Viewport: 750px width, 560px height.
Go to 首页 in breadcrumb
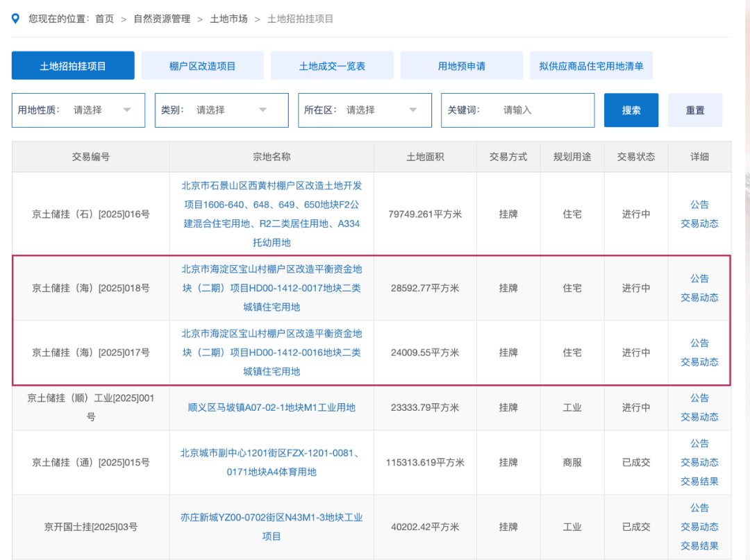(x=104, y=19)
